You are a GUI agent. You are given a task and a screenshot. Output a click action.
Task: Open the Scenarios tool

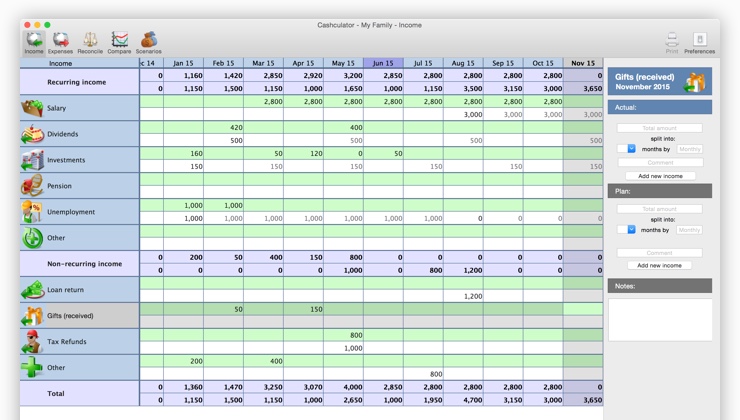coord(148,42)
